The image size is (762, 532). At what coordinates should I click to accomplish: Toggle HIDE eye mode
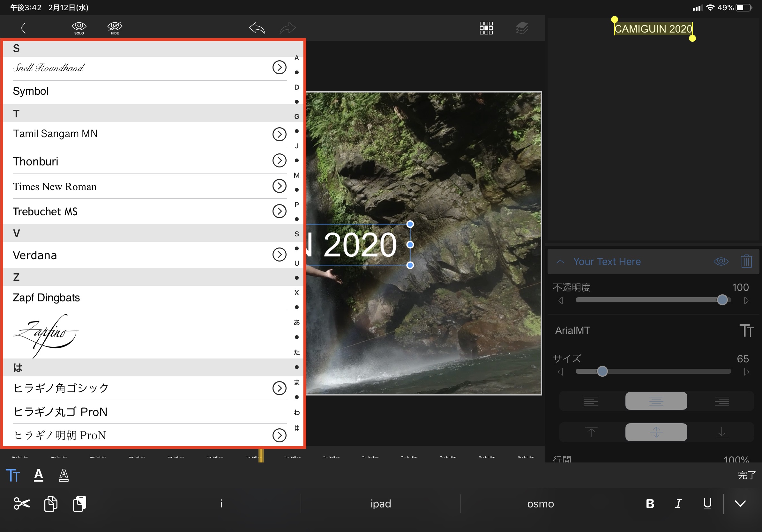[115, 28]
